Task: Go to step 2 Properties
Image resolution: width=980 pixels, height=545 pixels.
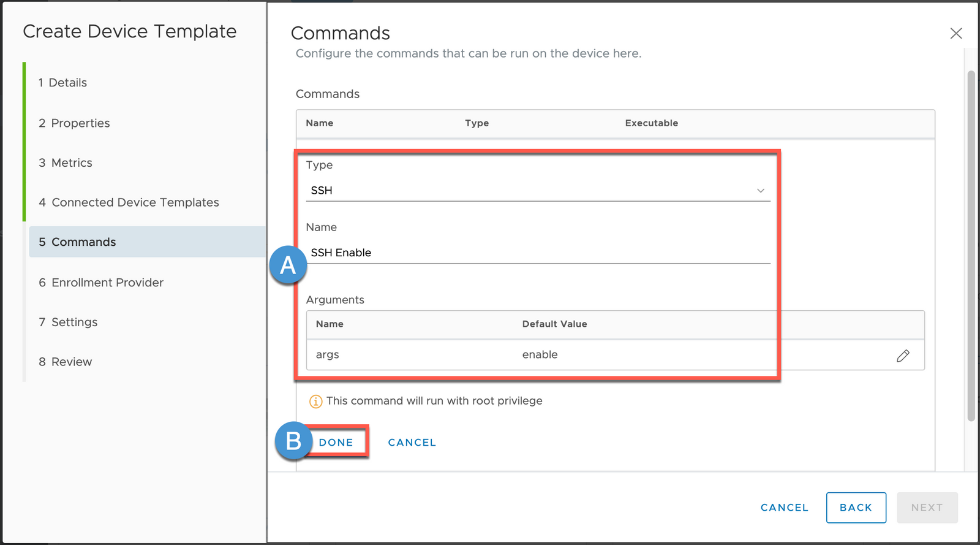Action: [x=74, y=123]
